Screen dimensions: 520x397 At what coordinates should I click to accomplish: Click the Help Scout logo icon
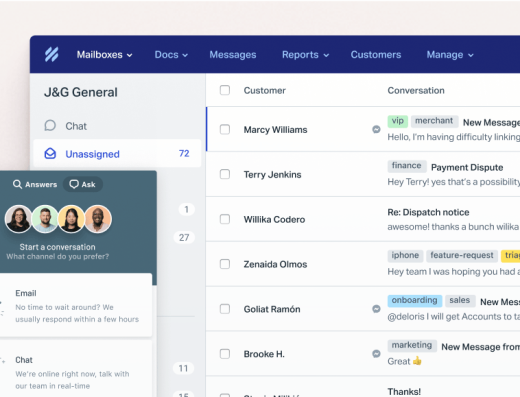52,54
